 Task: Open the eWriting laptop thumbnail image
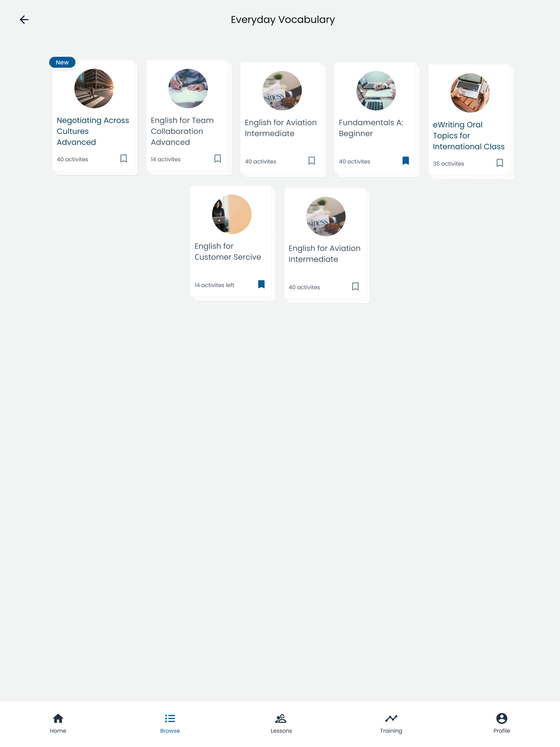[470, 93]
